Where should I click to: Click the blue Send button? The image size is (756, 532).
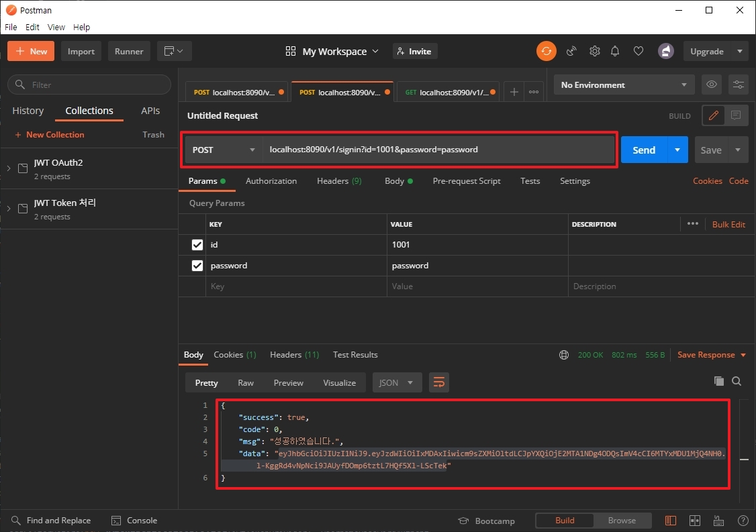(x=644, y=150)
